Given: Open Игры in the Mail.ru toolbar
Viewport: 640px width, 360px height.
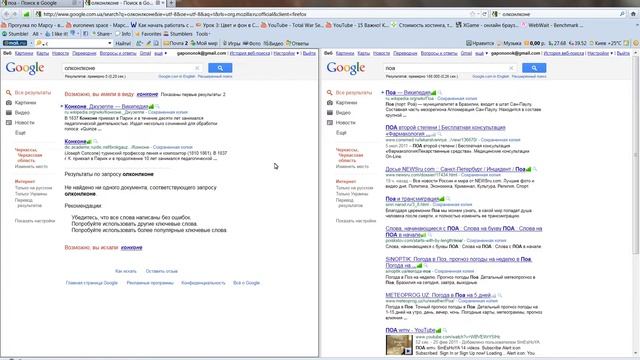Looking at the screenshot, I should click(231, 43).
